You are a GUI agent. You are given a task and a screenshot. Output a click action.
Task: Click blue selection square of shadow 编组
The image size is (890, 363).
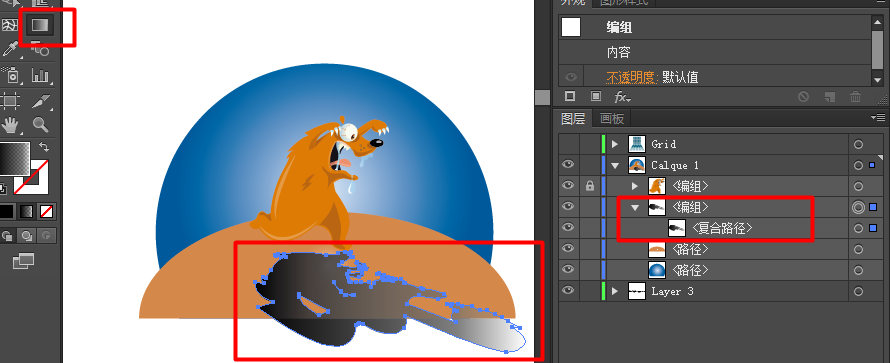click(x=874, y=207)
